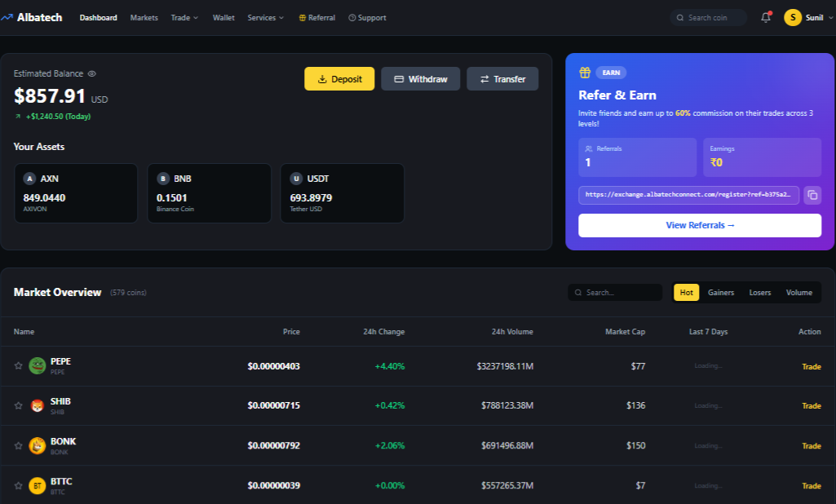Click Trade for BONK

[x=812, y=446]
